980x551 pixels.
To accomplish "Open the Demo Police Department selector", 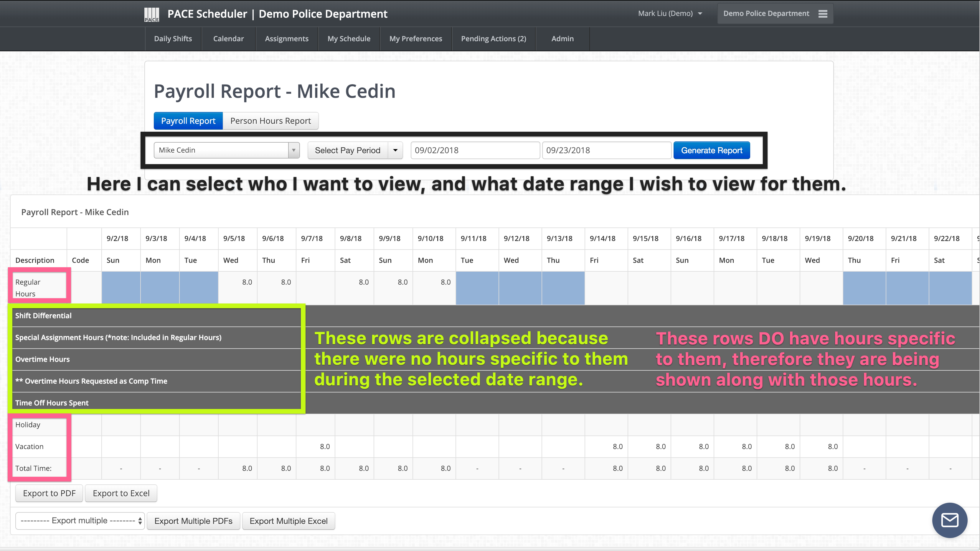I will click(x=775, y=14).
